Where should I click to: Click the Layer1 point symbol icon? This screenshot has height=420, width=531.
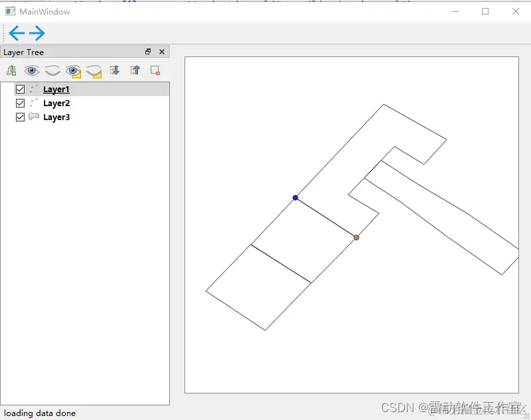(x=34, y=89)
